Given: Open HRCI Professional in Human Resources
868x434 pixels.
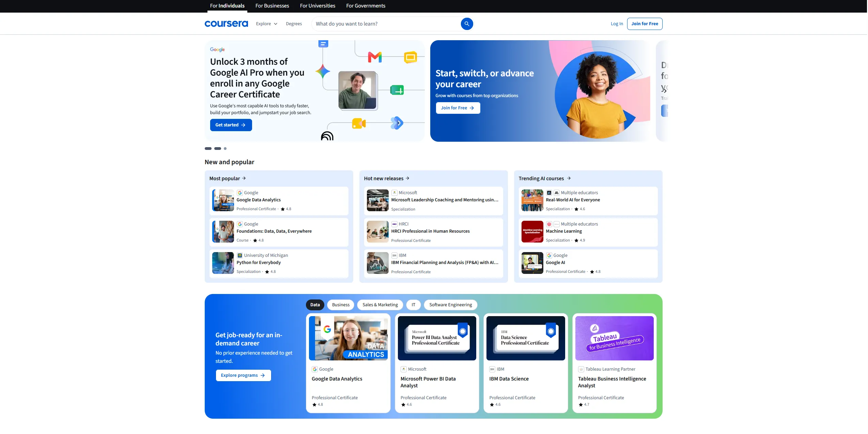Looking at the screenshot, I should click(x=433, y=232).
